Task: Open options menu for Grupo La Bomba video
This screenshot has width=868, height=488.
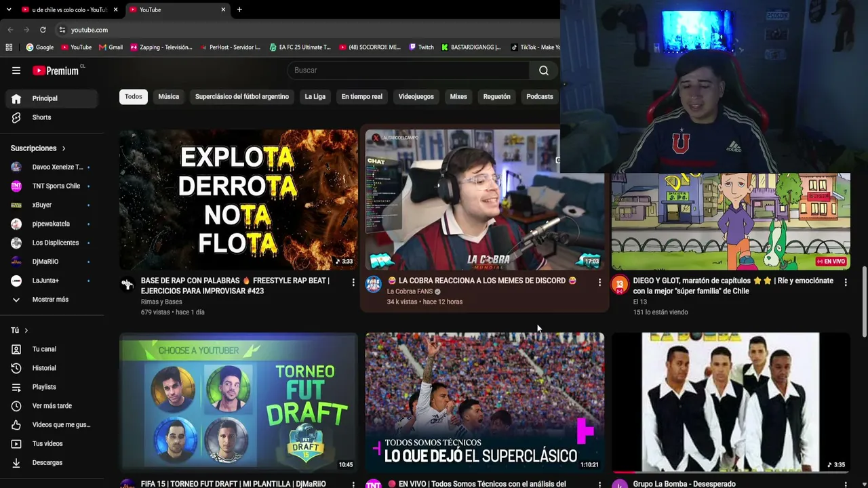Action: [x=846, y=485]
